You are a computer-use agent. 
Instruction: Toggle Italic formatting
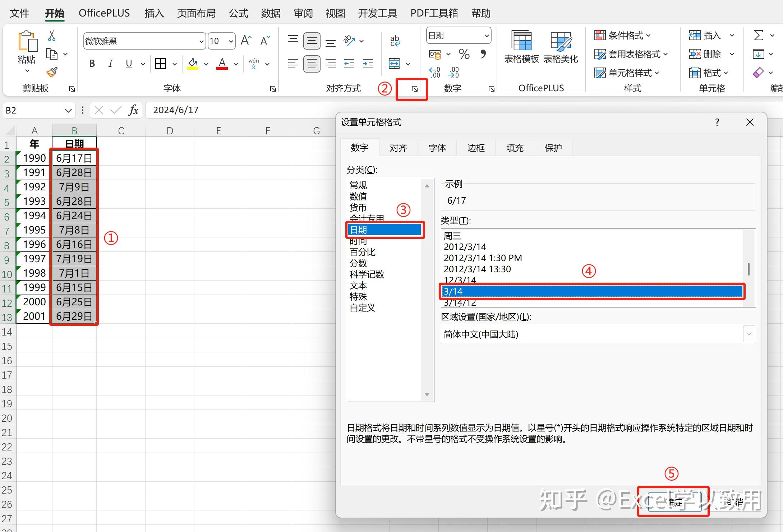(110, 64)
